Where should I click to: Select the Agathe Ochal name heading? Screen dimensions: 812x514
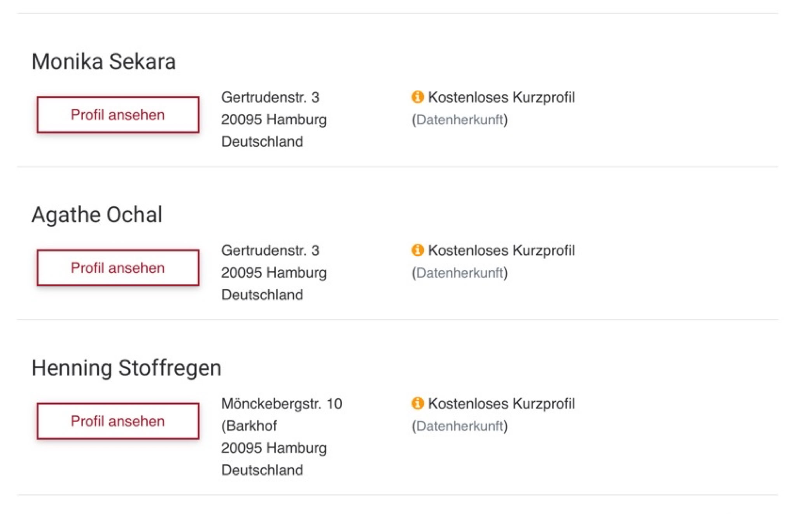97,215
